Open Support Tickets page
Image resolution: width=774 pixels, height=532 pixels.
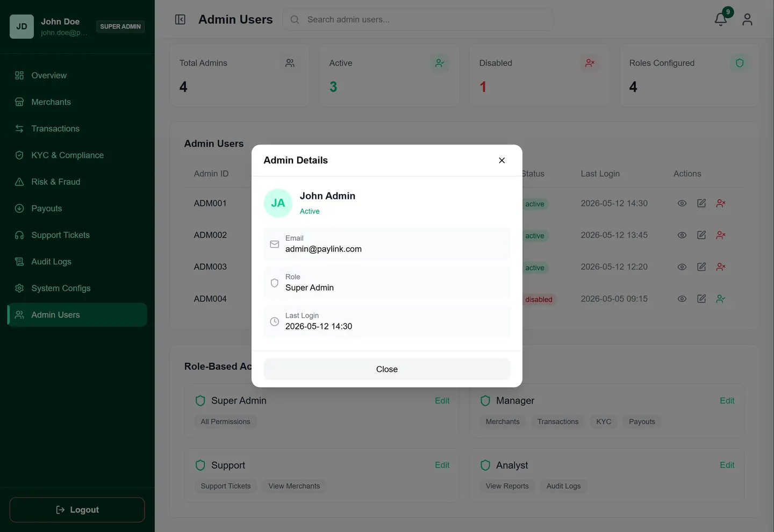[77, 235]
